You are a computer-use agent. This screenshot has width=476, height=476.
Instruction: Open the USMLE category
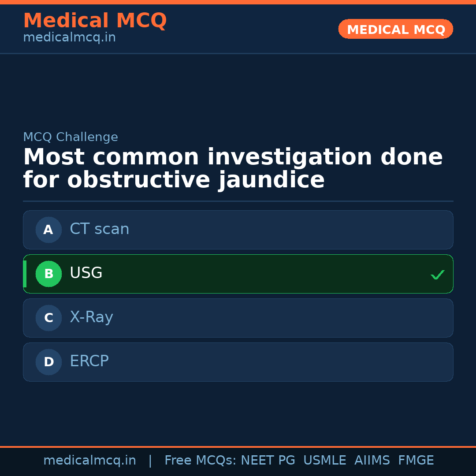click(x=325, y=460)
